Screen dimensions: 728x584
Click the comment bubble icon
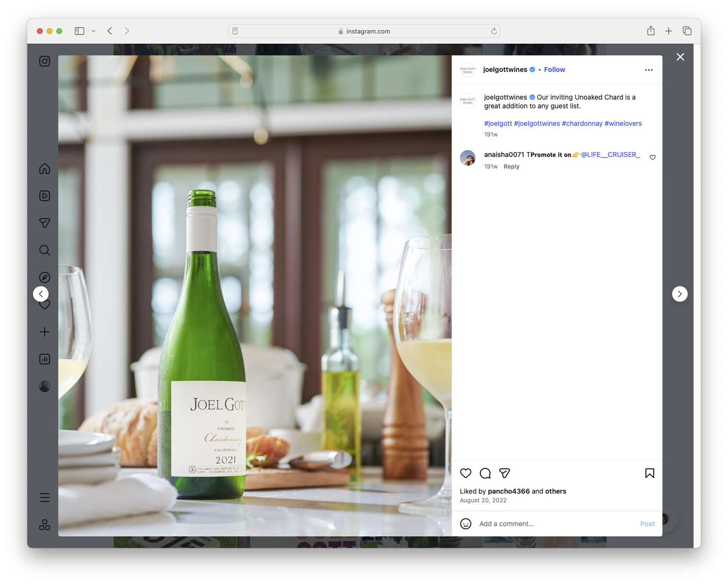485,473
